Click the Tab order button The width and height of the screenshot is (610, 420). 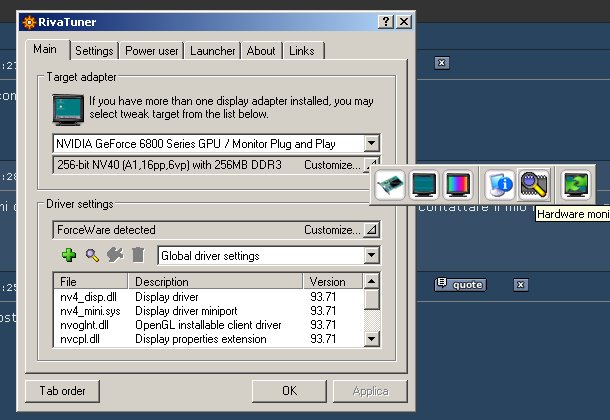pos(62,390)
